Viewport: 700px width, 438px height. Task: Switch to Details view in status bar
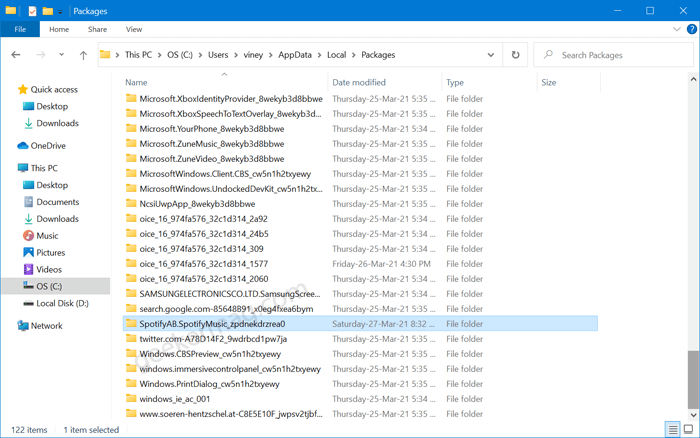coord(672,430)
